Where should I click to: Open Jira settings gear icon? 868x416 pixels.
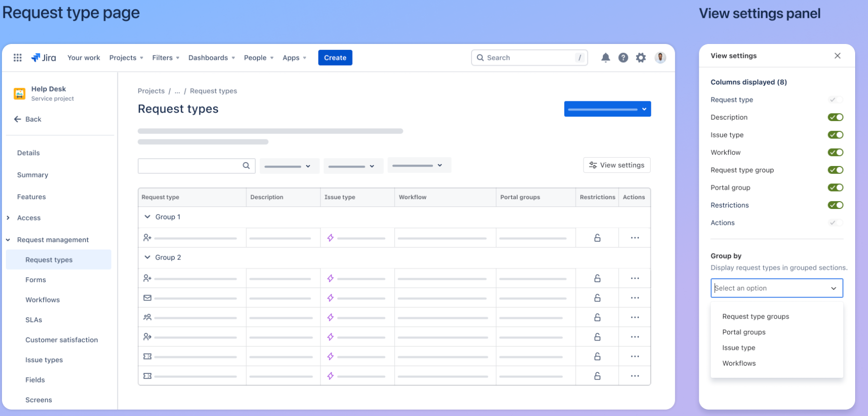(x=641, y=58)
